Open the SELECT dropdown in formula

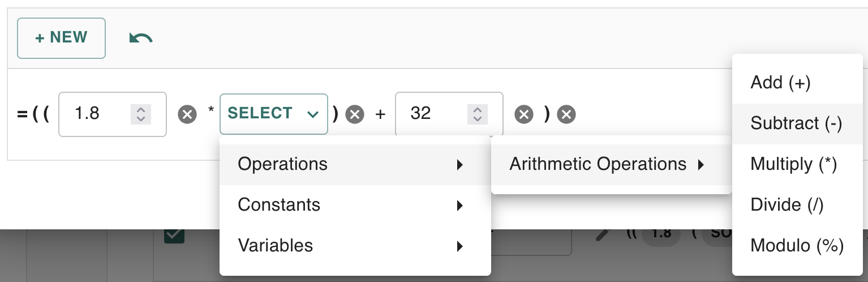pyautogui.click(x=273, y=114)
